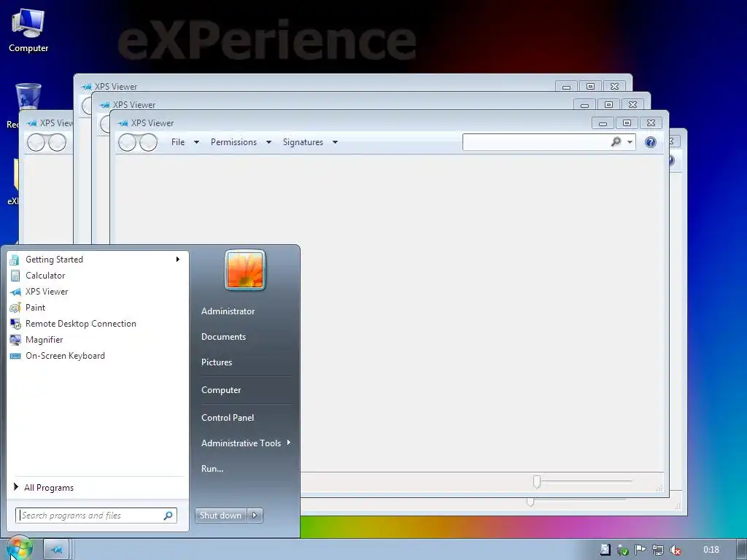Screen dimensions: 747x560
Task: Expand Getting Started submenu arrow
Action: tap(178, 259)
